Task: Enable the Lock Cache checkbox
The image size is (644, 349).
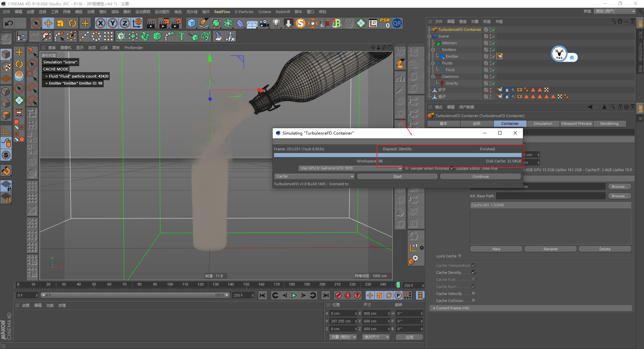Action: [460, 256]
